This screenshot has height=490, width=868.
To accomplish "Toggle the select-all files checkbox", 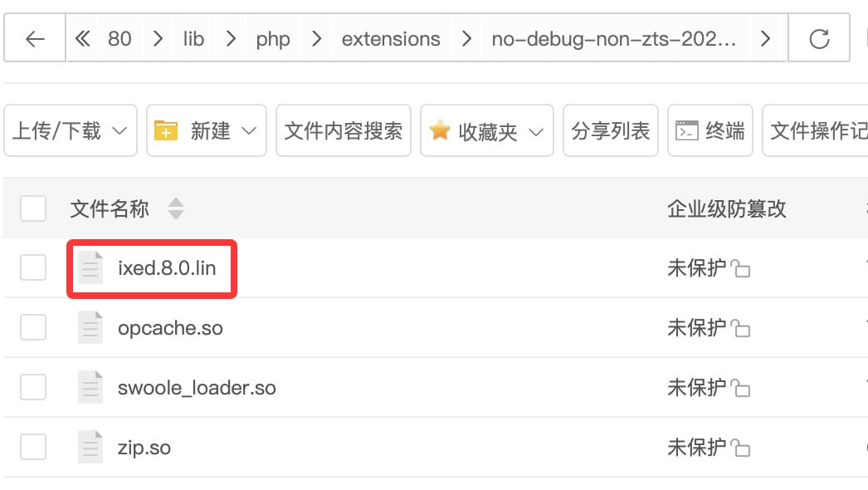I will pos(33,208).
